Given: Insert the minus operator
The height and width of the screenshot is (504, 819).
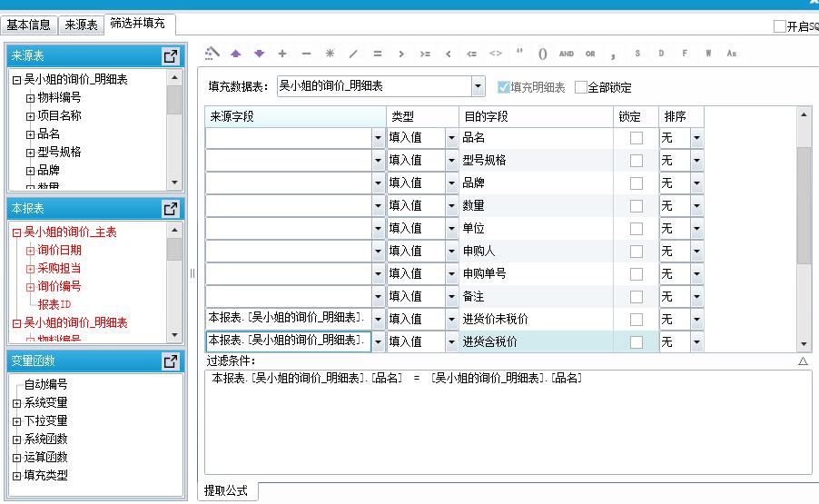Looking at the screenshot, I should coord(306,54).
